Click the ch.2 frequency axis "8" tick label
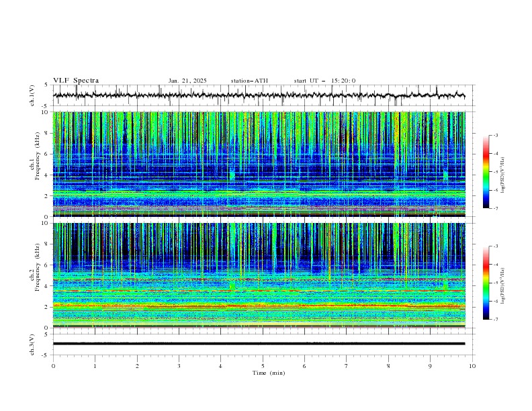The height and width of the screenshot is (411, 532). (x=47, y=244)
